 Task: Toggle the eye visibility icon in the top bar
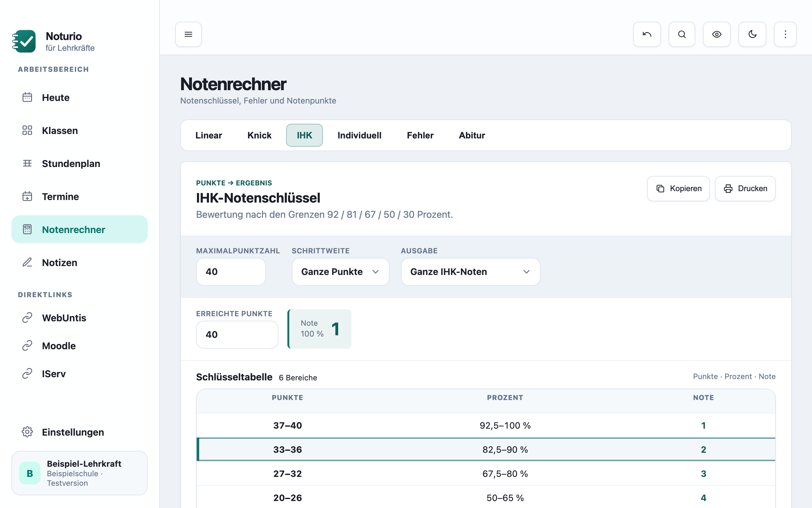[717, 34]
